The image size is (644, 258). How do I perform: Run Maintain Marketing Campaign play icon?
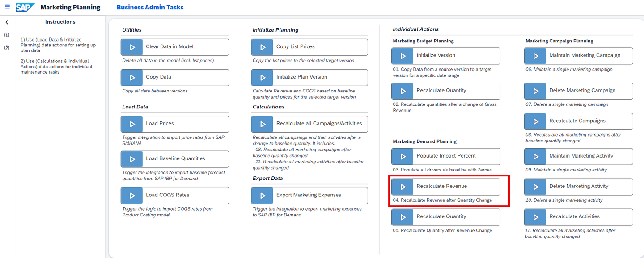pos(535,56)
